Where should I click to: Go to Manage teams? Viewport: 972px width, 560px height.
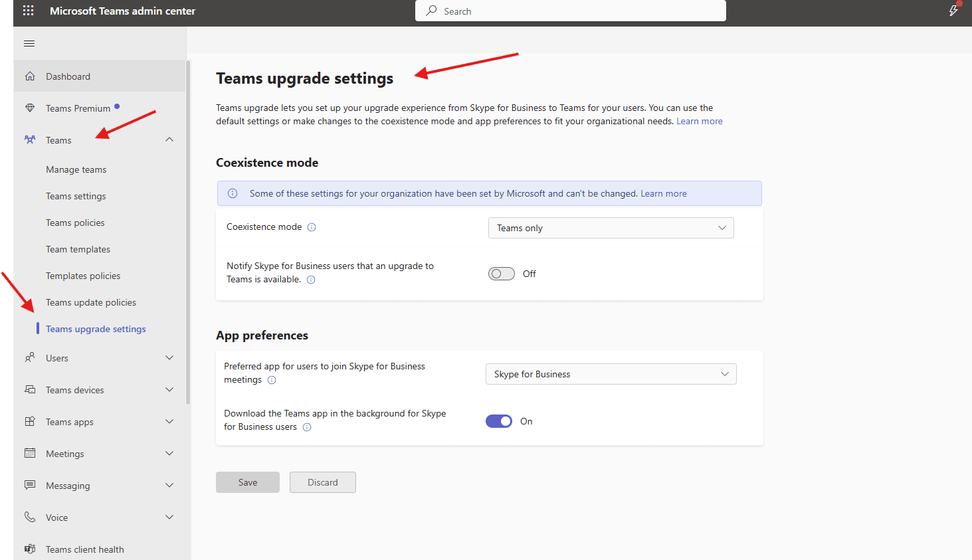[x=76, y=169]
